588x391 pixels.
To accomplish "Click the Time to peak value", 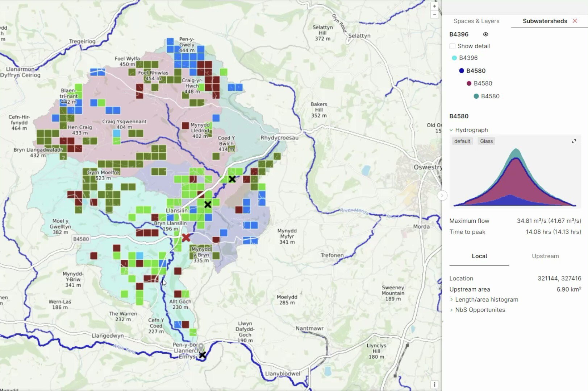I will click(x=553, y=232).
